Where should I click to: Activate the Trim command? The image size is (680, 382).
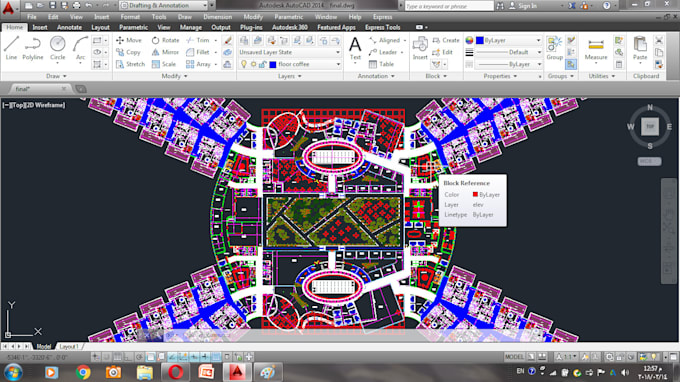(x=198, y=40)
